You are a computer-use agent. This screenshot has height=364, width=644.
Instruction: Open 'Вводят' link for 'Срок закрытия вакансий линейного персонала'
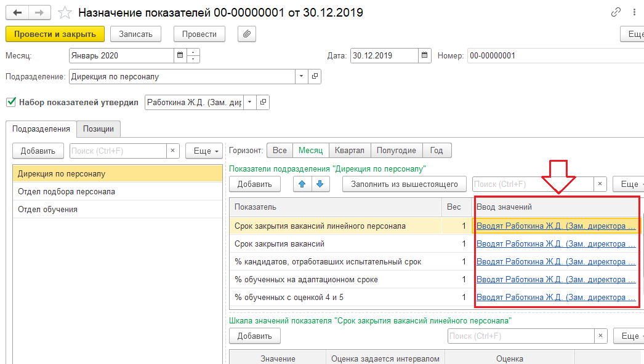click(556, 226)
